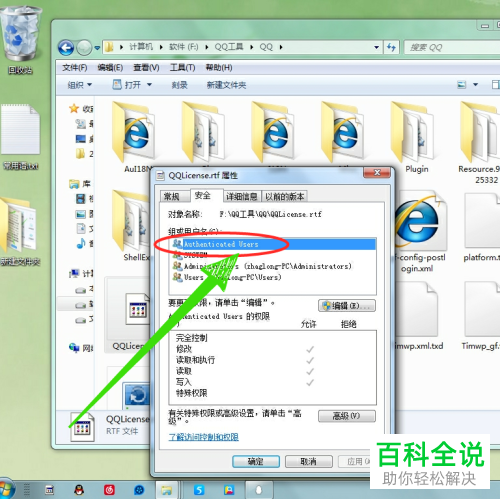This screenshot has width=500, height=499.
Task: Open recent pages dropdown beside forward button
Action: pos(97,48)
